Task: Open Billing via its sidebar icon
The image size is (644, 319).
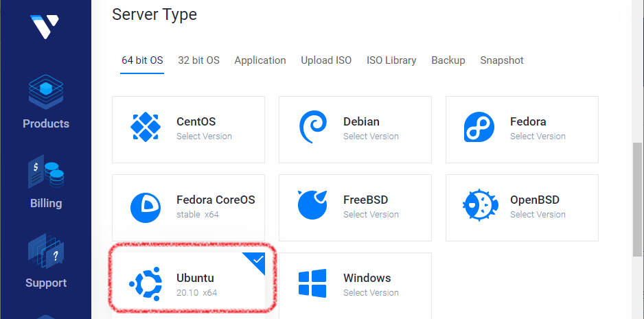Action: (46, 172)
